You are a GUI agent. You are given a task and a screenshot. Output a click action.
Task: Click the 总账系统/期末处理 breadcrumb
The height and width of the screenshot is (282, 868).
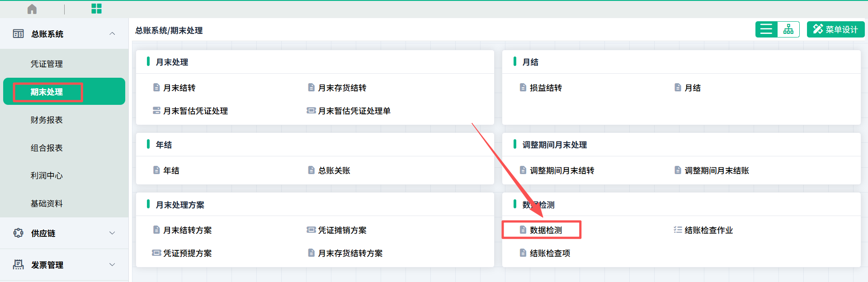(x=169, y=30)
